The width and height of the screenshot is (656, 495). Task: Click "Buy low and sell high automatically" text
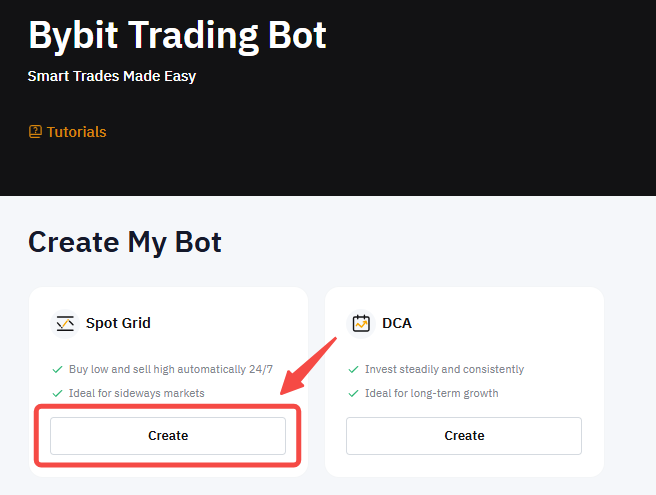(170, 369)
